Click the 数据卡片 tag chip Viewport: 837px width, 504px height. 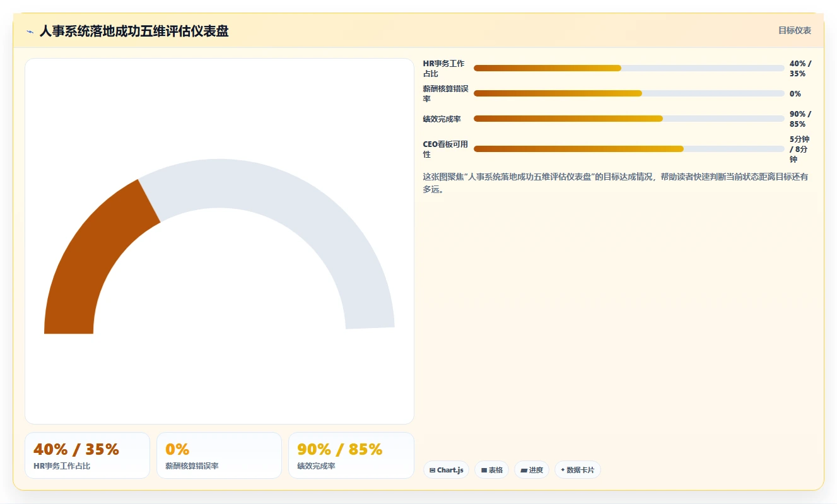point(577,470)
